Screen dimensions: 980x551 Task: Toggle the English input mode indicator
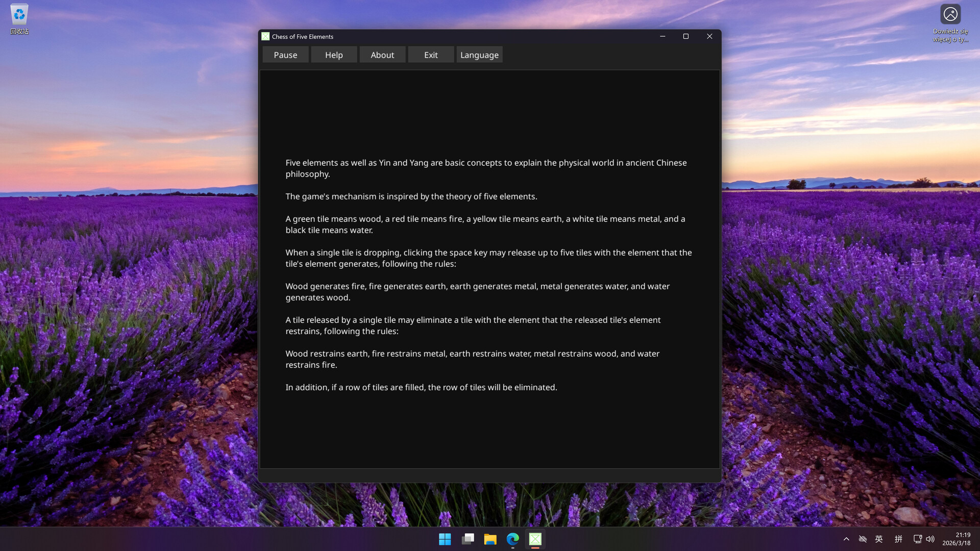coord(879,539)
